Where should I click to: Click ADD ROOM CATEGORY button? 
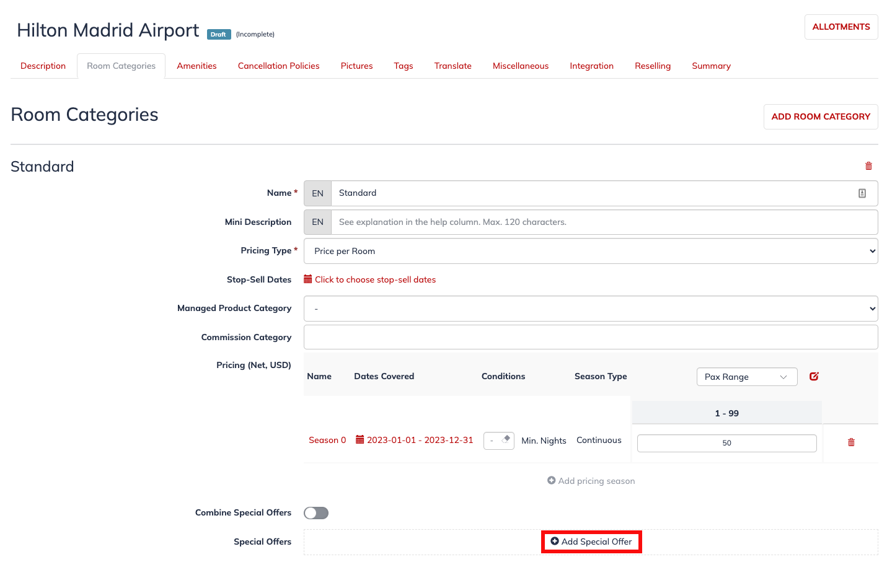pos(821,116)
